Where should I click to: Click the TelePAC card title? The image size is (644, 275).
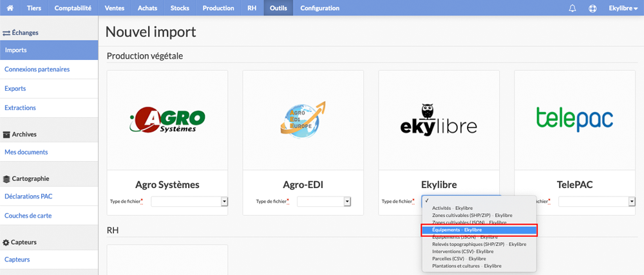[x=574, y=185]
